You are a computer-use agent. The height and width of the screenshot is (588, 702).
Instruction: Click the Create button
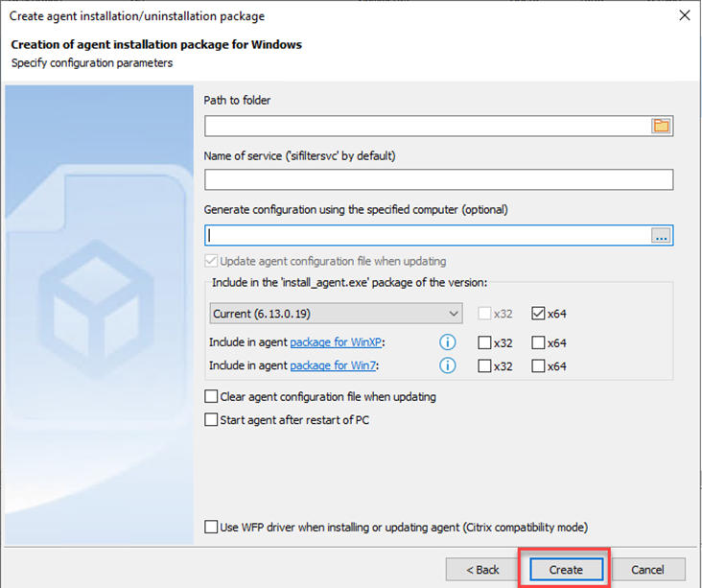(x=565, y=569)
